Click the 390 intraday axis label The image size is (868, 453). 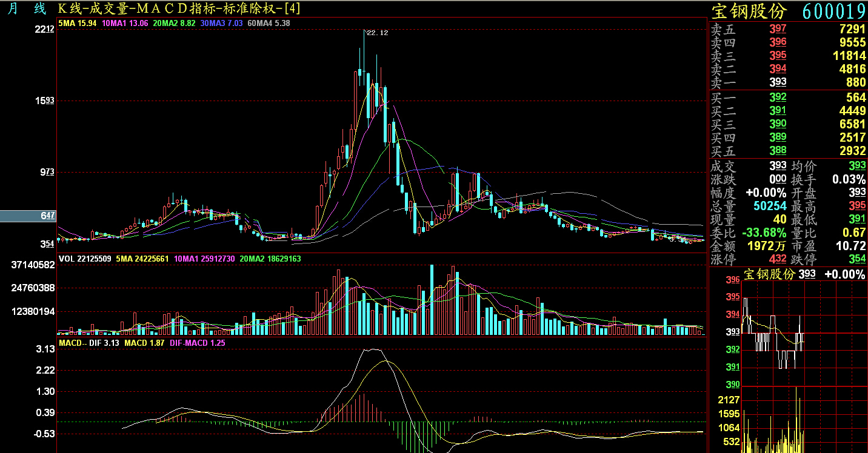[x=732, y=385]
